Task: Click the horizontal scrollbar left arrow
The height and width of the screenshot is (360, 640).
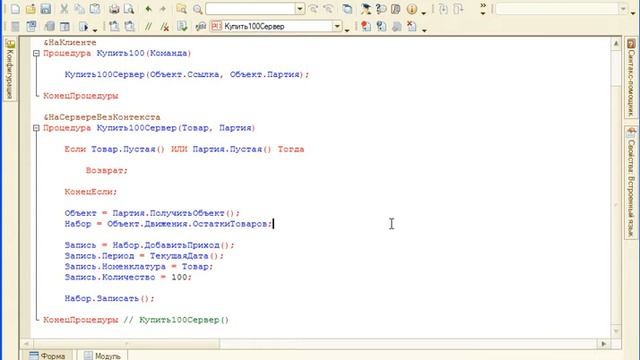Action: point(26,344)
